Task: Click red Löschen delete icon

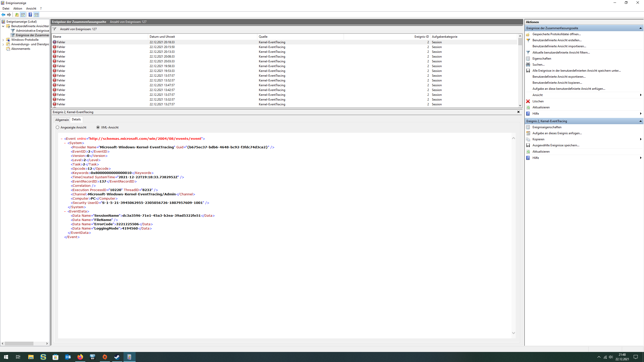Action: pos(528,101)
